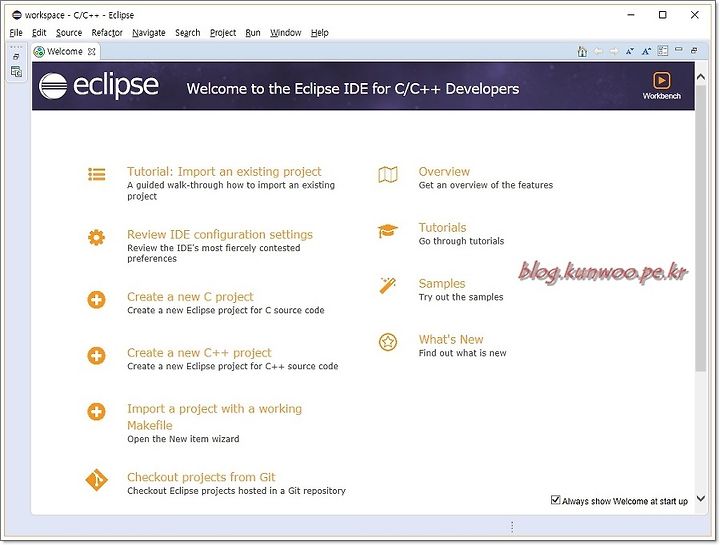Click Create a new C project link
The height and width of the screenshot is (545, 720).
(190, 297)
